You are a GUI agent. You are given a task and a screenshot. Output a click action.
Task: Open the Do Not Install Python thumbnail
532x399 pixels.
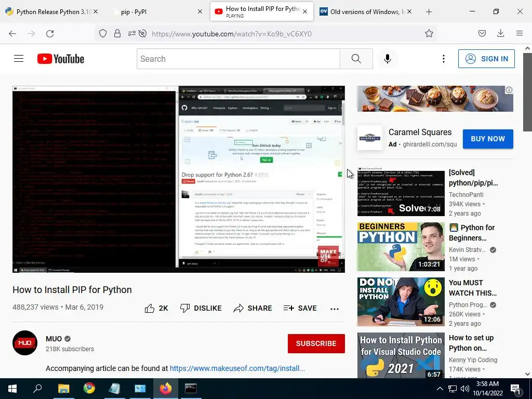pos(401,302)
